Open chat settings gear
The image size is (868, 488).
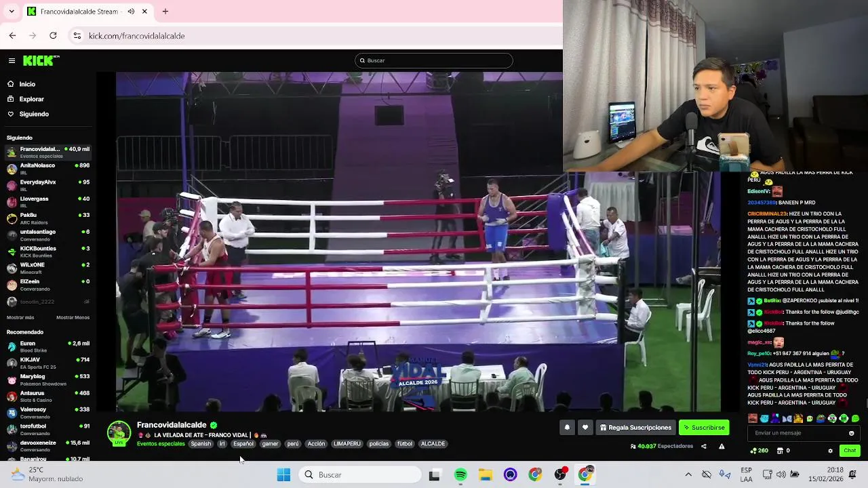click(x=830, y=451)
